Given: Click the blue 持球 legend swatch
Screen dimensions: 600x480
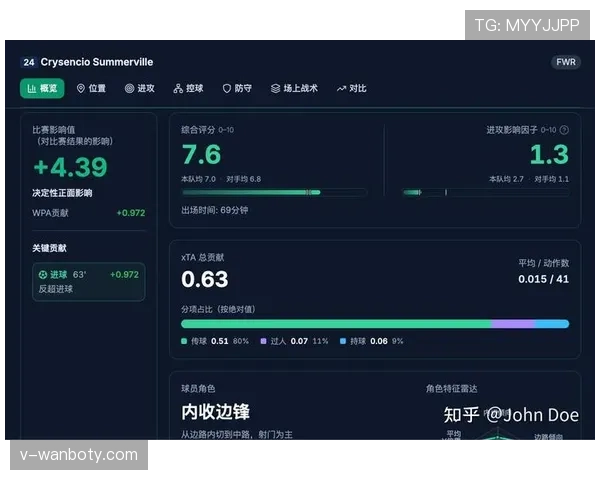Looking at the screenshot, I should point(343,341).
